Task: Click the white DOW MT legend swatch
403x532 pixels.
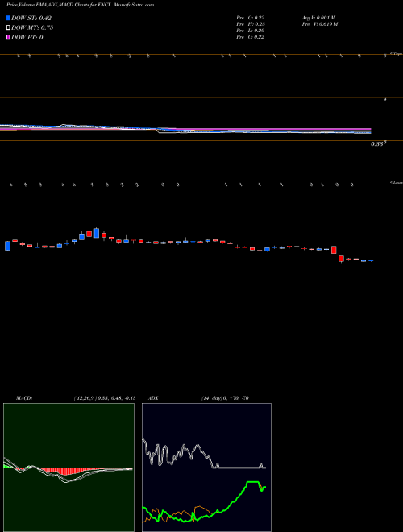Action: pyautogui.click(x=8, y=28)
